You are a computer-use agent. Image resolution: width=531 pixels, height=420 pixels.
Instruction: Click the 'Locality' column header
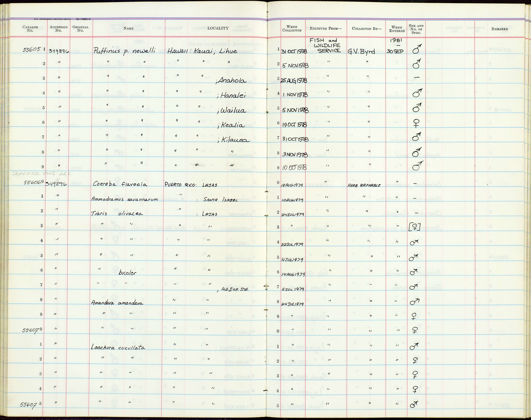coord(218,28)
